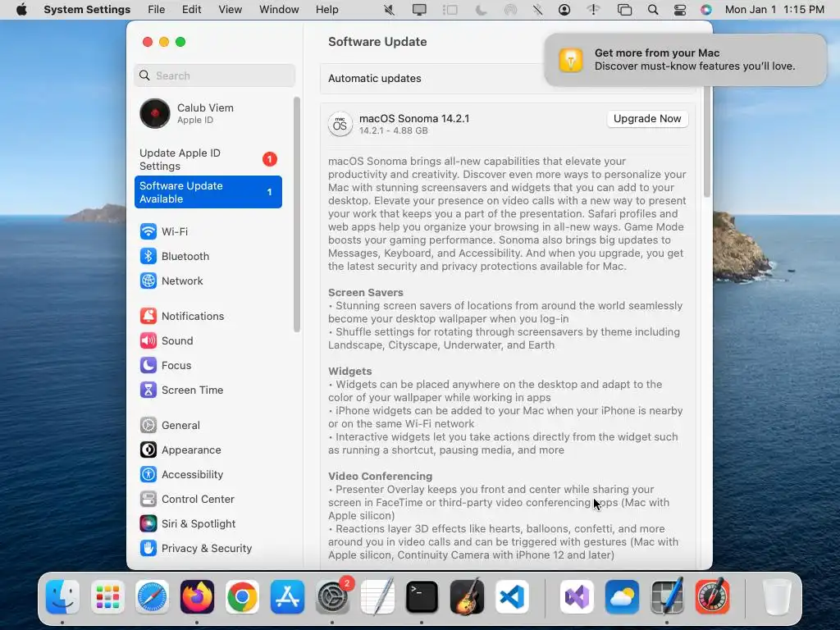Launch Safari from the Dock
This screenshot has width=840, height=630.
tap(152, 597)
